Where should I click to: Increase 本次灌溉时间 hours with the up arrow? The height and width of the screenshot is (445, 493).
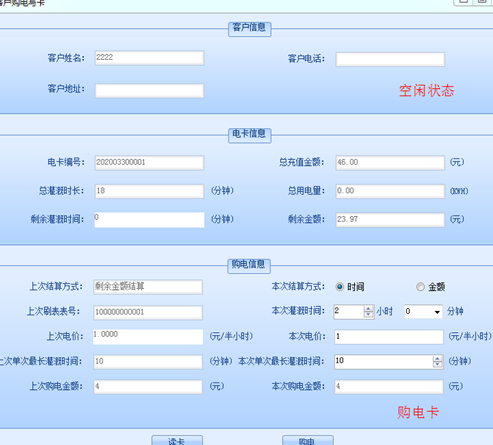tap(368, 309)
